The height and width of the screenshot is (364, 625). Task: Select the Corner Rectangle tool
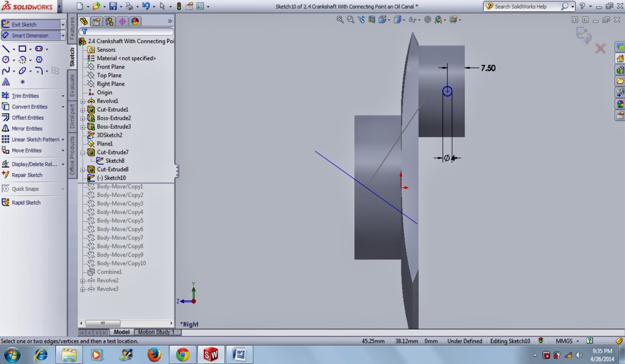tap(21, 48)
